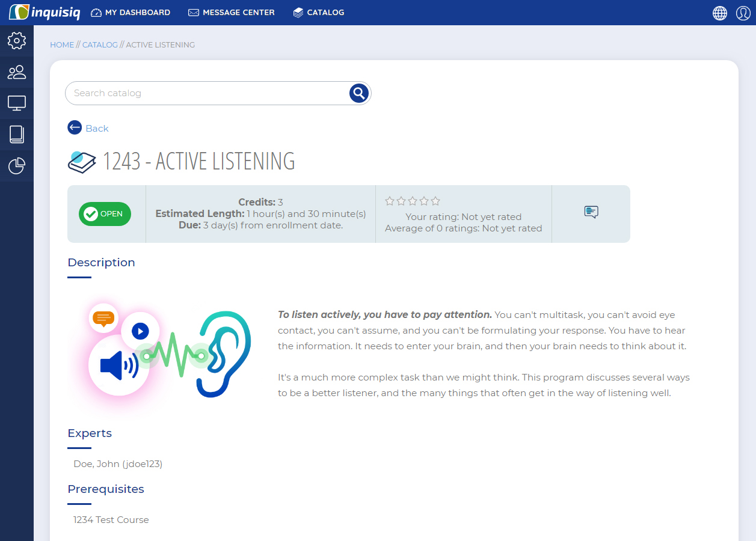The image size is (756, 541).
Task: Rate the course five stars
Action: pyautogui.click(x=435, y=201)
